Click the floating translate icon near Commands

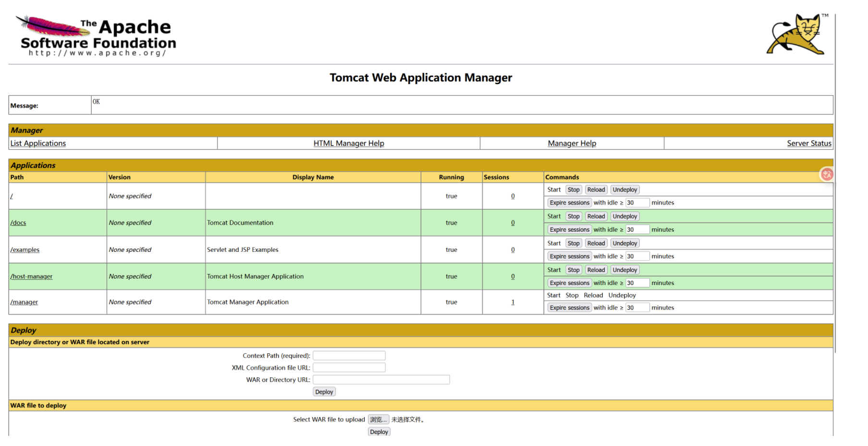coord(826,174)
